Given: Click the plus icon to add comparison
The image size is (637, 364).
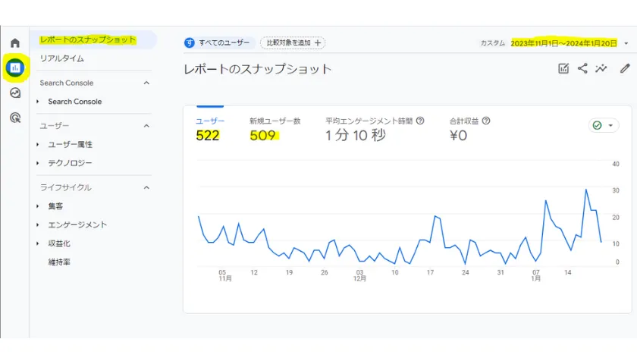Looking at the screenshot, I should tap(318, 43).
